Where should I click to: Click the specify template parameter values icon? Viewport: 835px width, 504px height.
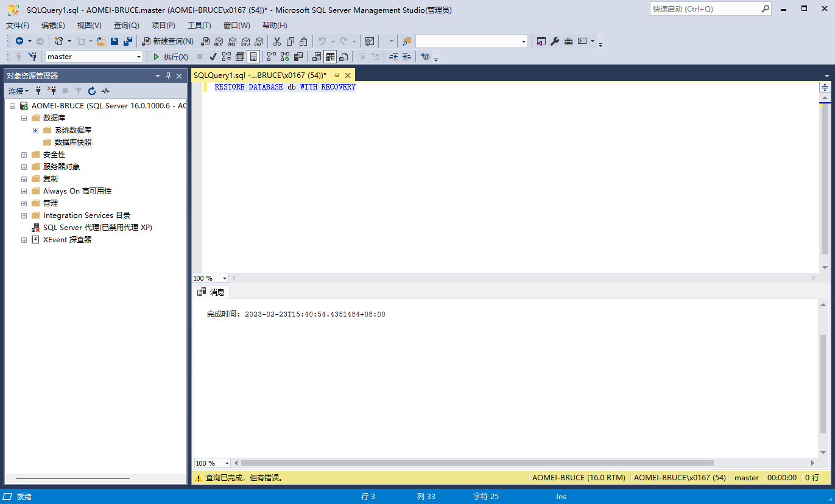425,57
